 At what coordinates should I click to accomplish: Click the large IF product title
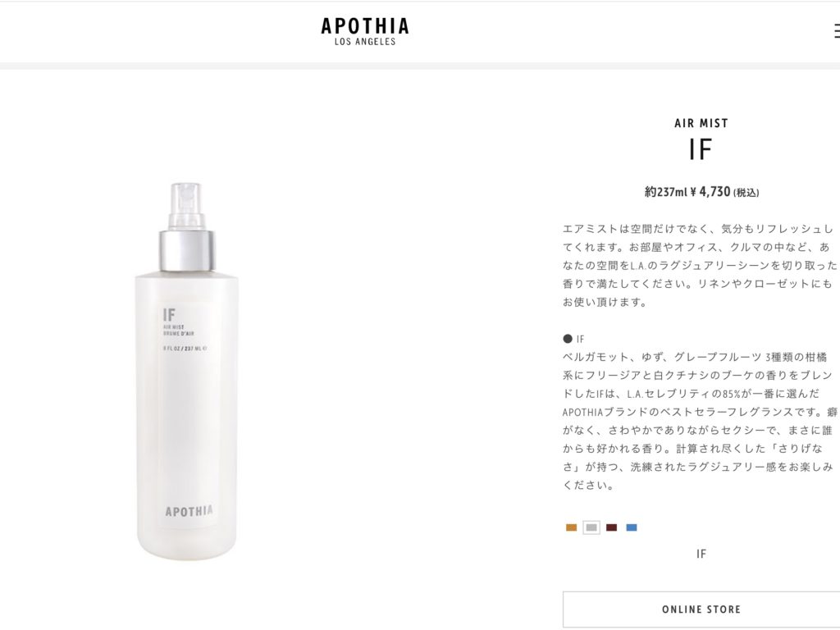(x=701, y=149)
